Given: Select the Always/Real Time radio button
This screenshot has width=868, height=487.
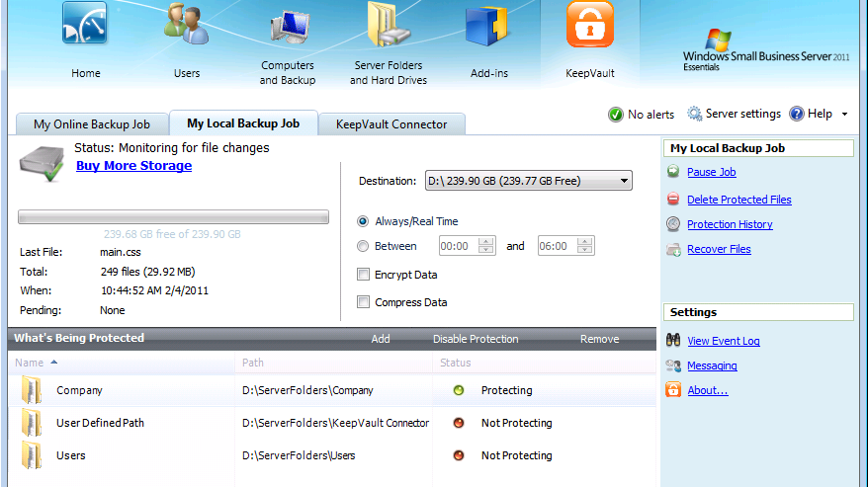Looking at the screenshot, I should 363,221.
